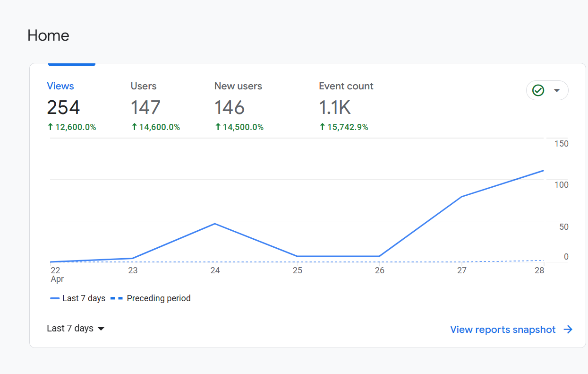Viewport: 588px width, 374px height.
Task: Click the green up arrow beside 14,600.0%
Action: point(134,127)
